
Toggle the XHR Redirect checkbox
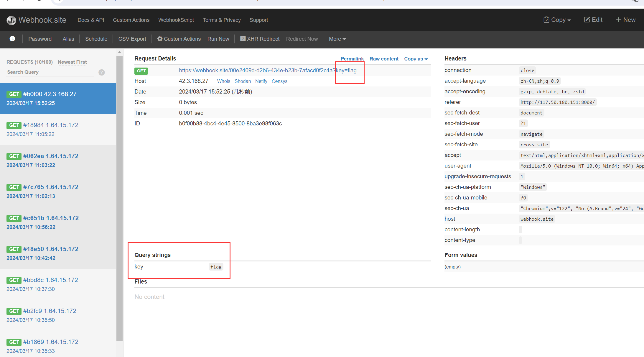pyautogui.click(x=243, y=39)
